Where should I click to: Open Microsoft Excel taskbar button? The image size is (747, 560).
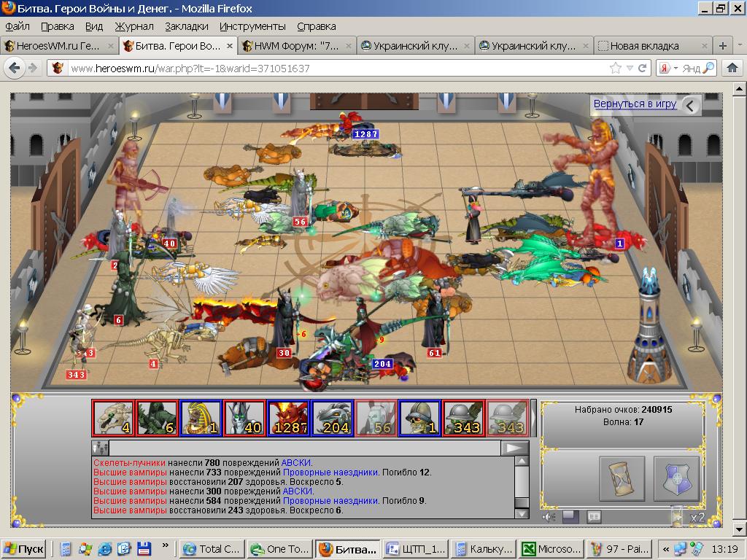coord(551,549)
